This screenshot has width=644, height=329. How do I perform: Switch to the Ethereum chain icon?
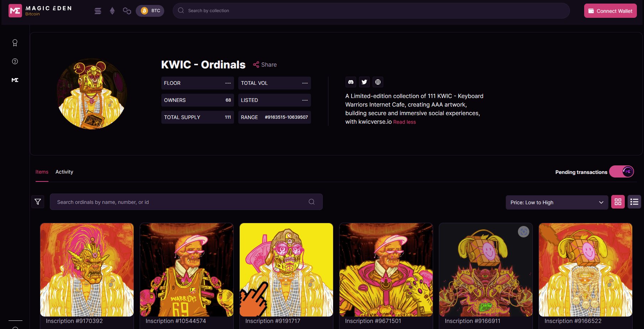[x=112, y=11]
